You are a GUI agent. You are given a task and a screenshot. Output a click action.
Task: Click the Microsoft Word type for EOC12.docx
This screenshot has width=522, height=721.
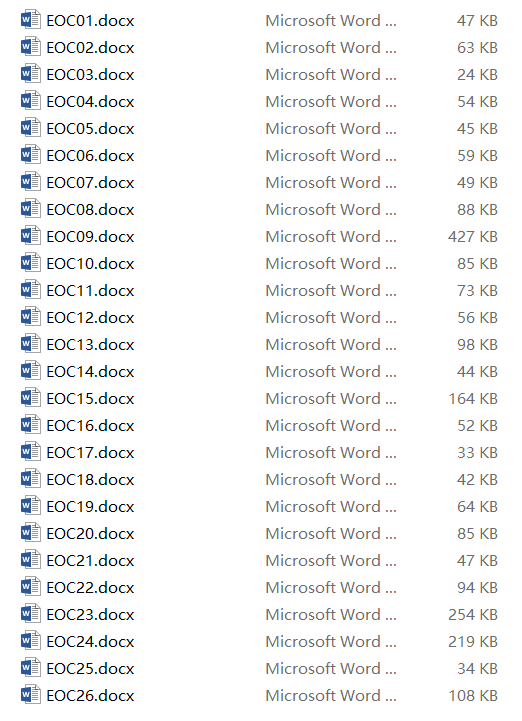pyautogui.click(x=331, y=318)
